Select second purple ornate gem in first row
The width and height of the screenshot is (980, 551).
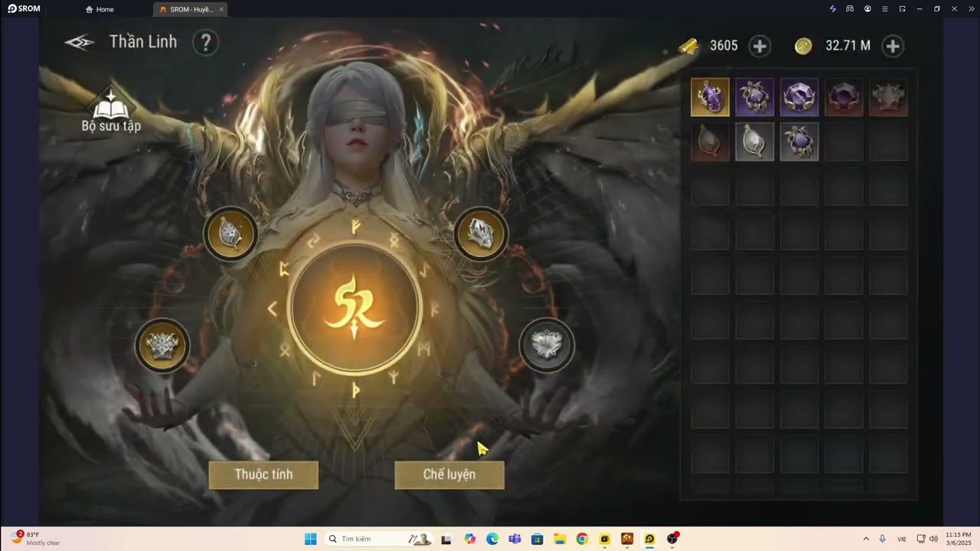[x=755, y=97]
